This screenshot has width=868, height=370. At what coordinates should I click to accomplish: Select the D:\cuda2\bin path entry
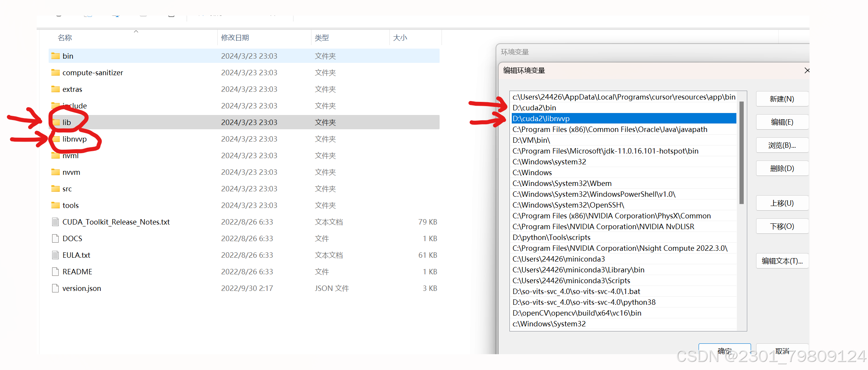point(624,108)
